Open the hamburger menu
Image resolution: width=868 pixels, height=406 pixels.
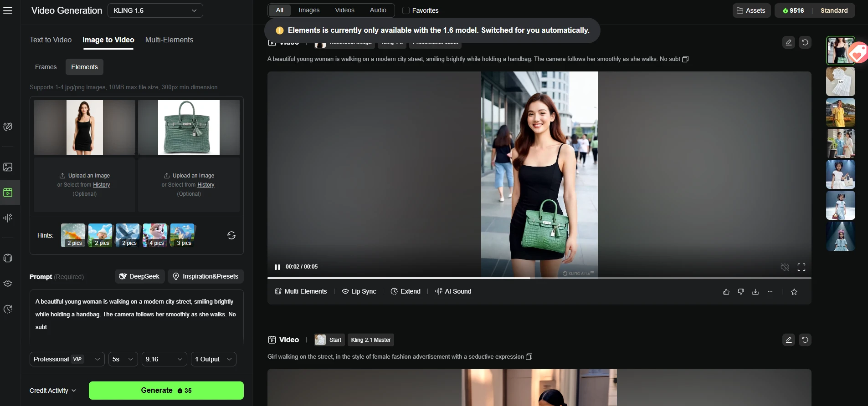tap(8, 10)
